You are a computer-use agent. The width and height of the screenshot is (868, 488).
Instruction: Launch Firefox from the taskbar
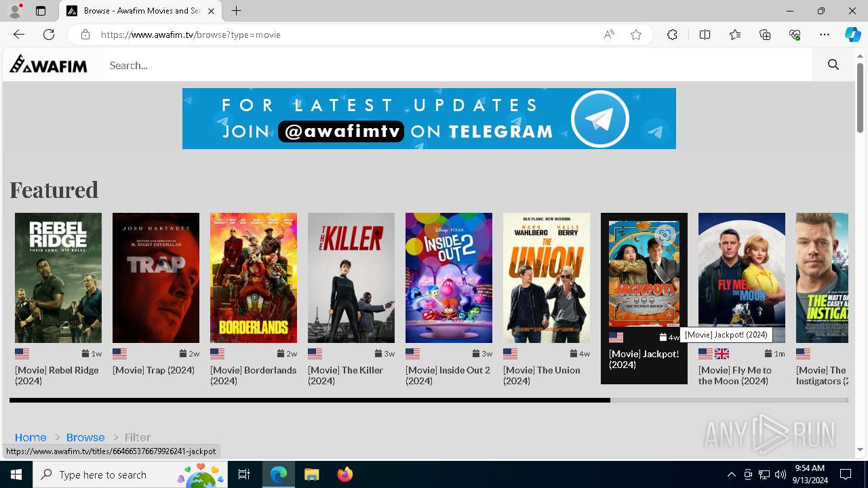[x=344, y=474]
